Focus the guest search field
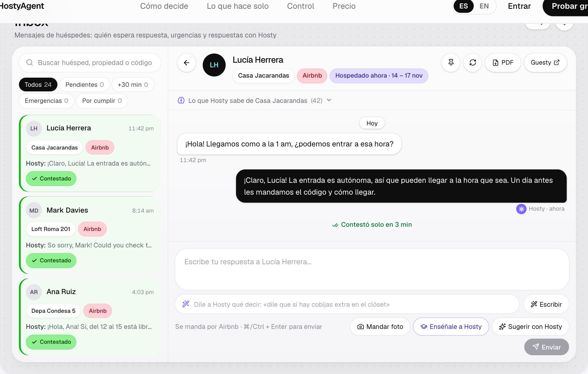The width and height of the screenshot is (588, 374). (90, 63)
